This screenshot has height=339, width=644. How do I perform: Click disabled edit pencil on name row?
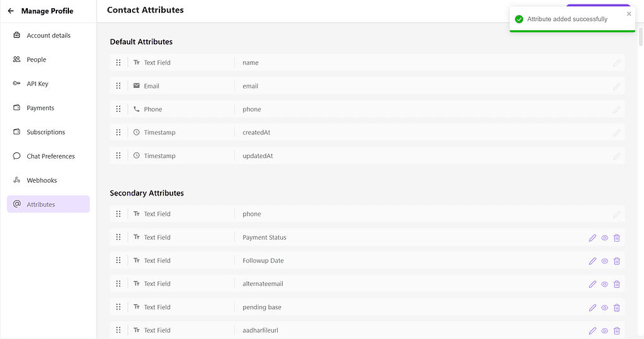coord(617,63)
